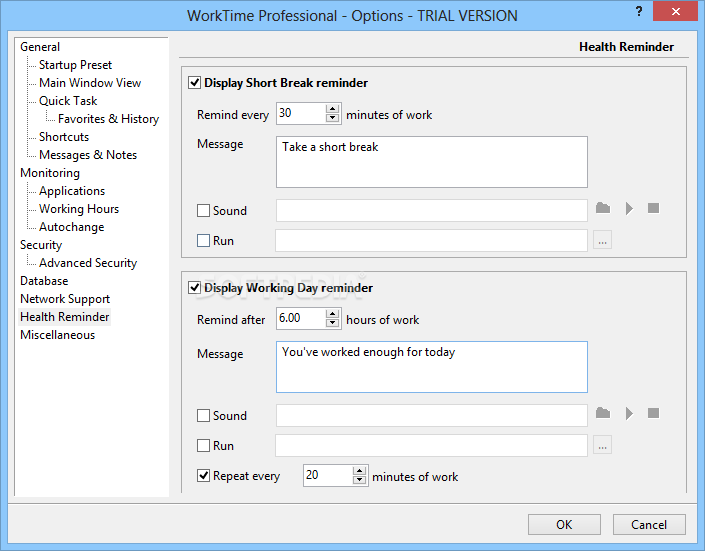Open Main Window View settings
Image resolution: width=705 pixels, height=551 pixels.
coord(90,83)
